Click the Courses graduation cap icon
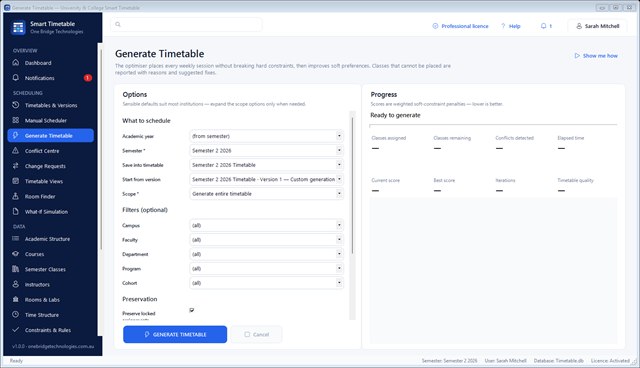Image resolution: width=640 pixels, height=368 pixels. point(16,254)
